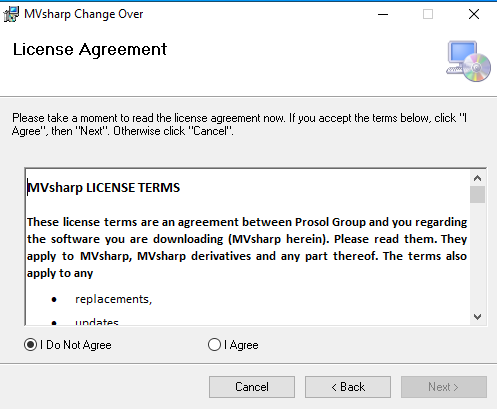Go back with the '< Back' button

348,387
